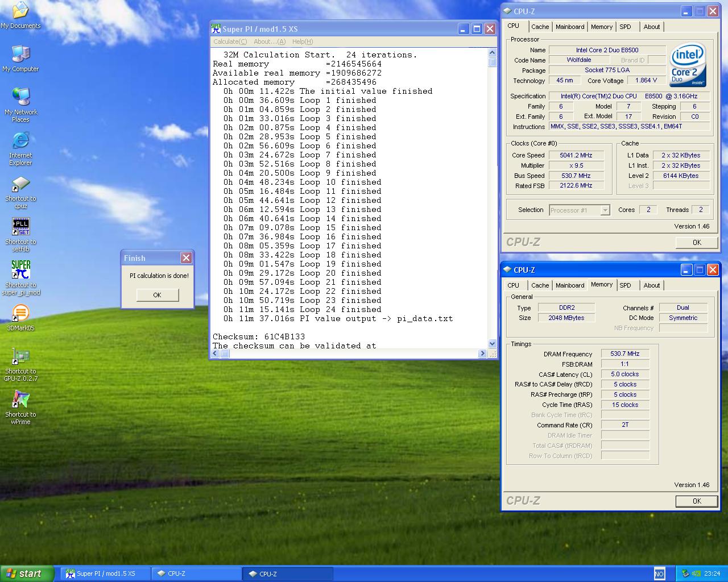Switch to Mainboard tab in bottom CPU-Z
This screenshot has height=582, width=728.
[x=570, y=285]
